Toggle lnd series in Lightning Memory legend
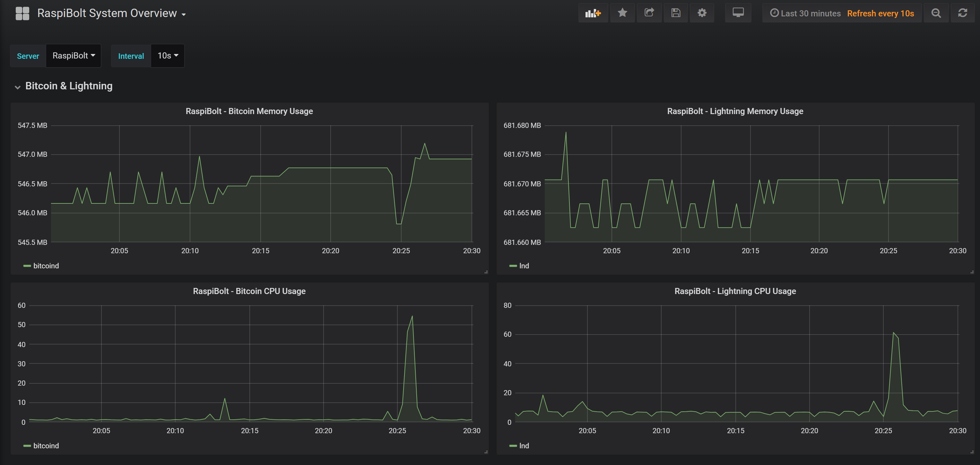Screen dimensions: 980x465 coord(524,266)
